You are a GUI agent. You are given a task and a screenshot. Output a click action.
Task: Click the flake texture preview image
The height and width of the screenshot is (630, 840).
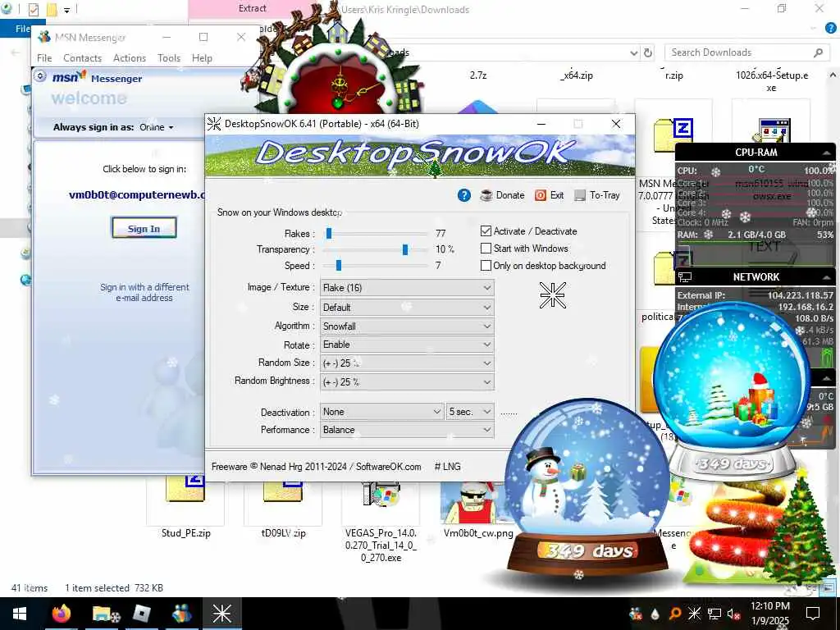pos(552,295)
